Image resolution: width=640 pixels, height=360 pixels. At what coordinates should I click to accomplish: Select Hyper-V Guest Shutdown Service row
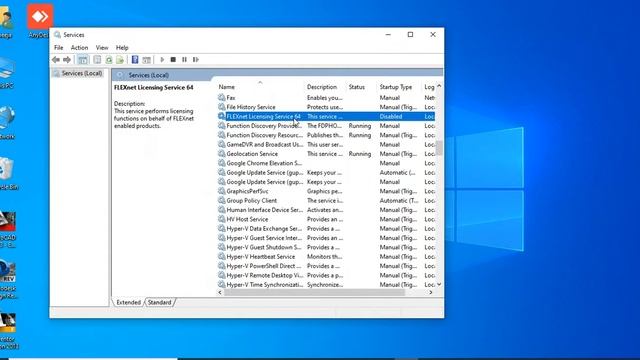coord(326,247)
